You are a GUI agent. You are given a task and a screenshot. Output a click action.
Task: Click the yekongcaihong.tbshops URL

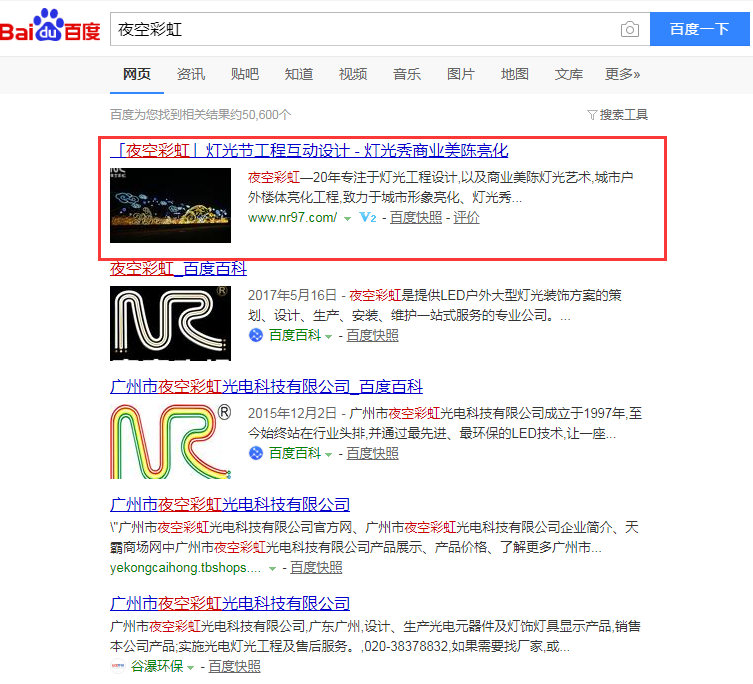(185, 568)
